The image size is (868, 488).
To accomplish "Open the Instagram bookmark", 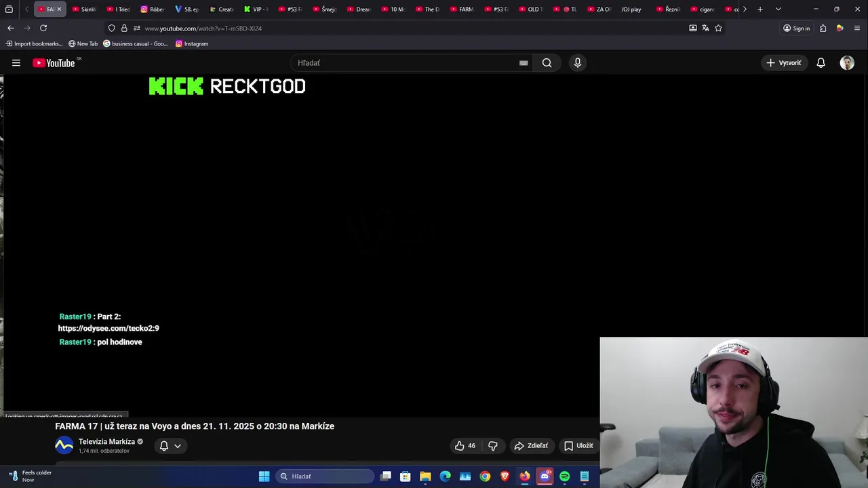I will pyautogui.click(x=192, y=43).
